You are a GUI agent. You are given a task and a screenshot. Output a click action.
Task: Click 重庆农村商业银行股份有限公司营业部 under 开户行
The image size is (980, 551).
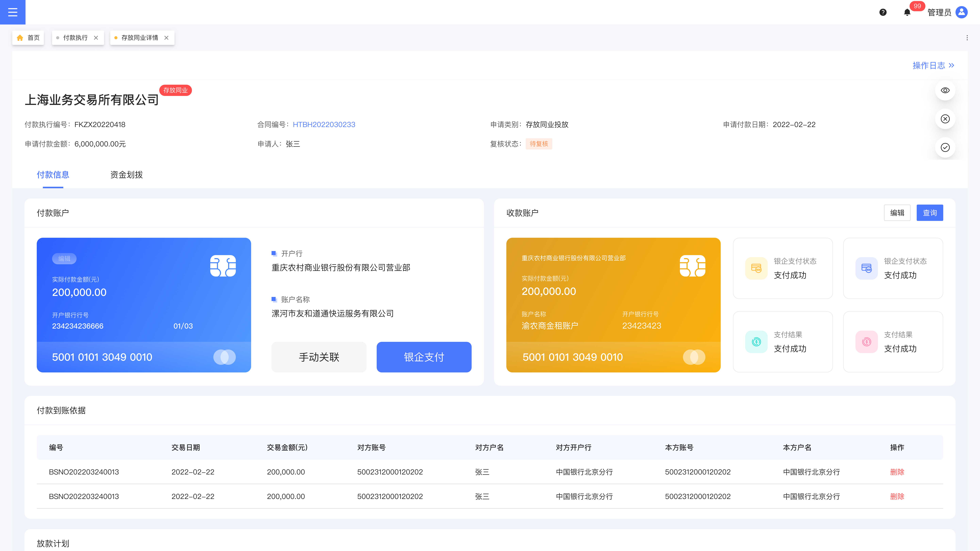tap(341, 268)
